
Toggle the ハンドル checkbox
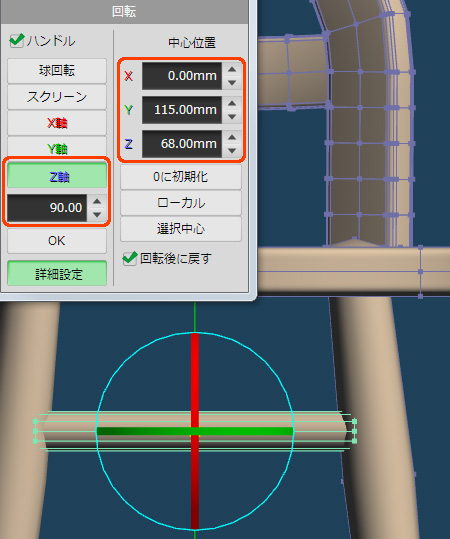pyautogui.click(x=17, y=41)
